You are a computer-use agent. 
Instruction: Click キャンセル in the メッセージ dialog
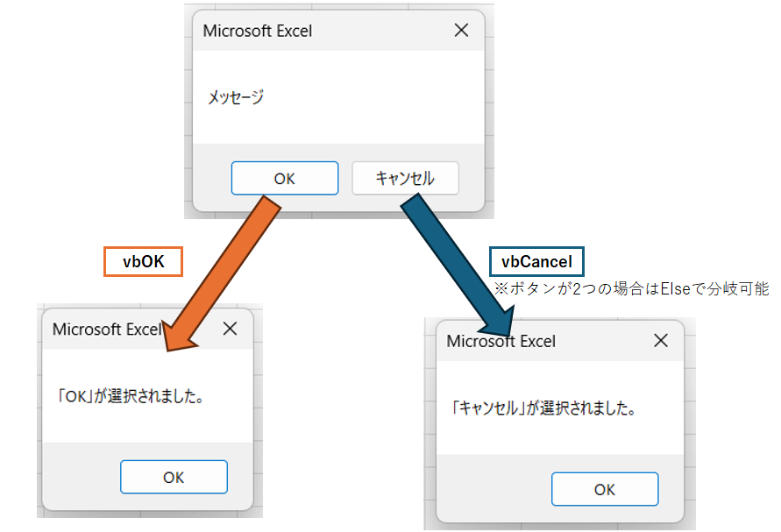click(x=405, y=178)
